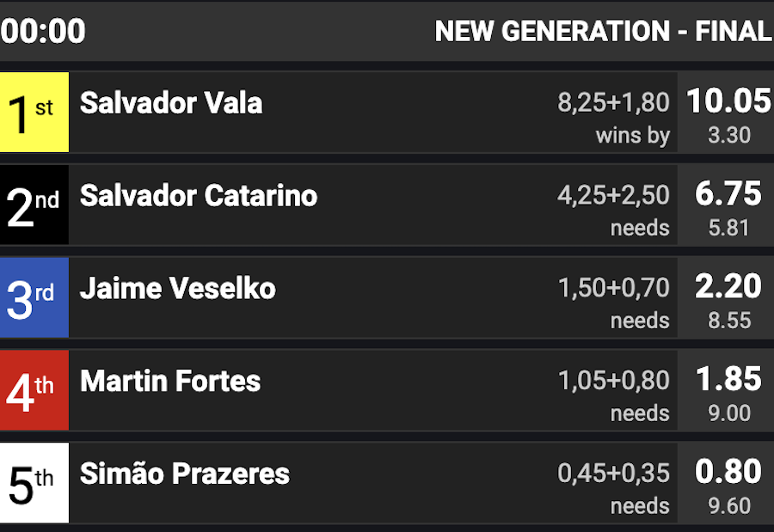Select surfer Salvador Catarino
Image resolution: width=774 pixels, height=532 pixels.
pyautogui.click(x=199, y=195)
